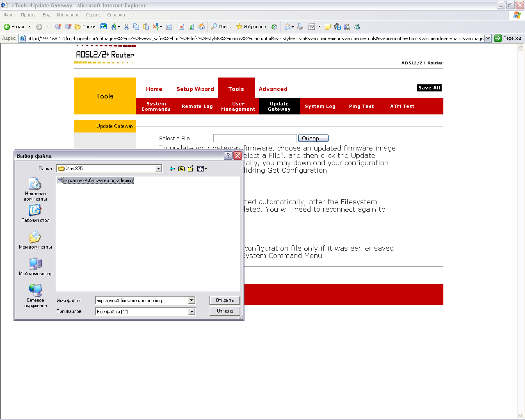Expand the Имя файла filename dropdown
The height and width of the screenshot is (420, 525).
(x=192, y=301)
